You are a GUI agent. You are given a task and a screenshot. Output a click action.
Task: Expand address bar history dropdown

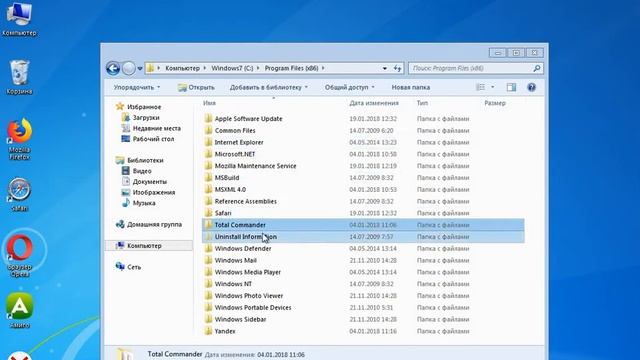(384, 69)
